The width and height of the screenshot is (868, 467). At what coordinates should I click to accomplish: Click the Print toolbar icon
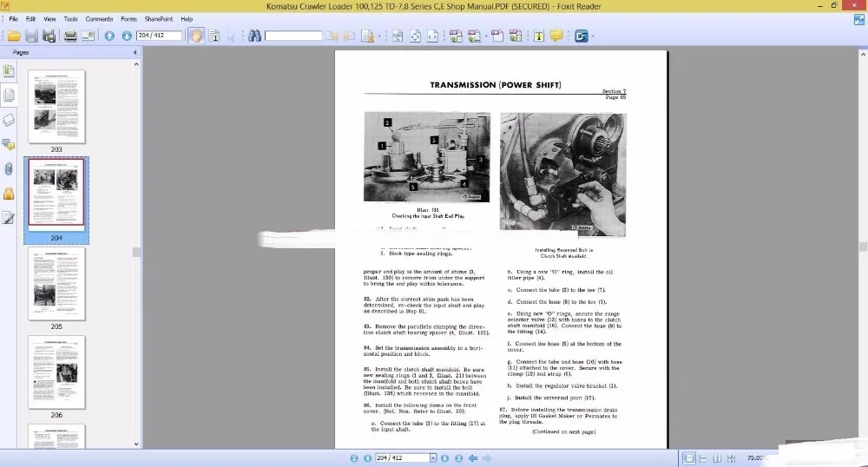pos(70,36)
